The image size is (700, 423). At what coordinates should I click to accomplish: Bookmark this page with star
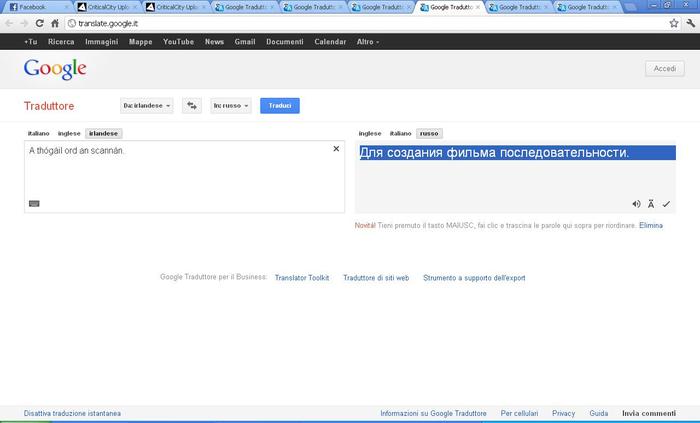click(674, 23)
